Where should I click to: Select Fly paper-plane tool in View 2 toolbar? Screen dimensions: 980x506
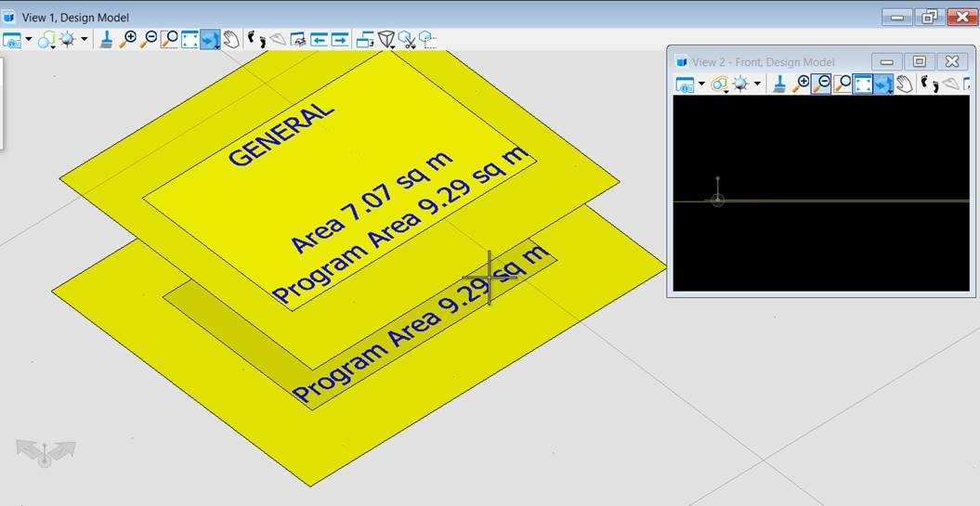click(950, 83)
